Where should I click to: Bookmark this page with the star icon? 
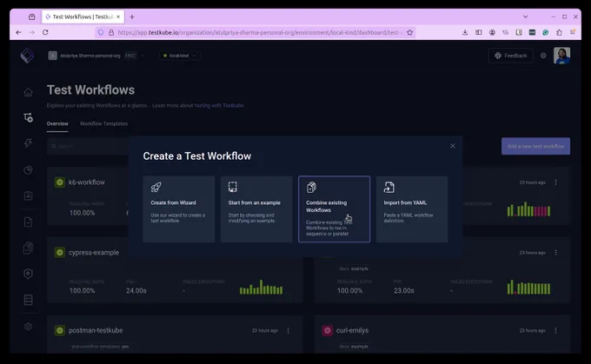click(409, 32)
